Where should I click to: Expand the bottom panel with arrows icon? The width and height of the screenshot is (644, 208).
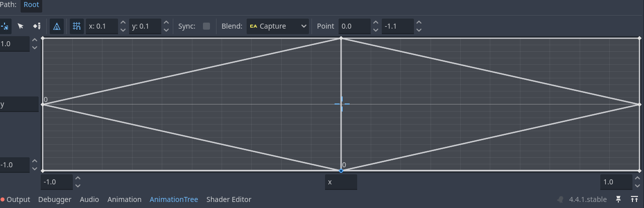point(634,199)
